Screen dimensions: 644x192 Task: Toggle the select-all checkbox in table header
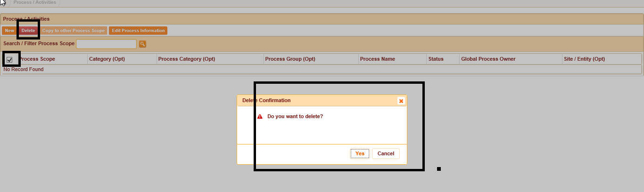(x=9, y=59)
